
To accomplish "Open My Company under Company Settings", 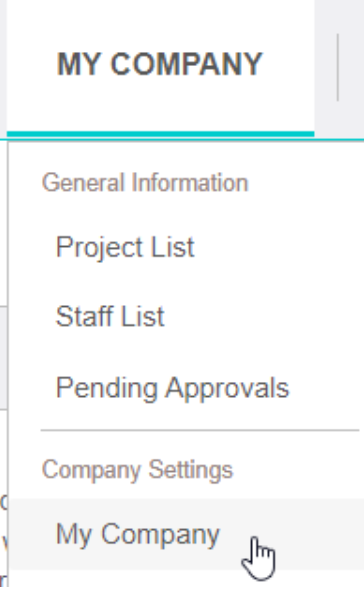I will click(137, 535).
